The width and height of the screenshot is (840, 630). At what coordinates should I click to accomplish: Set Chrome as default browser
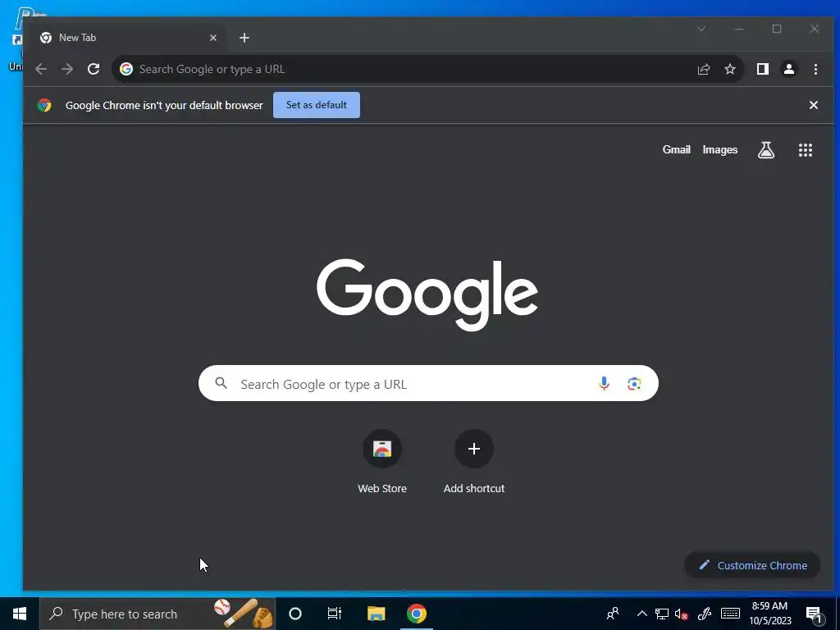(317, 105)
